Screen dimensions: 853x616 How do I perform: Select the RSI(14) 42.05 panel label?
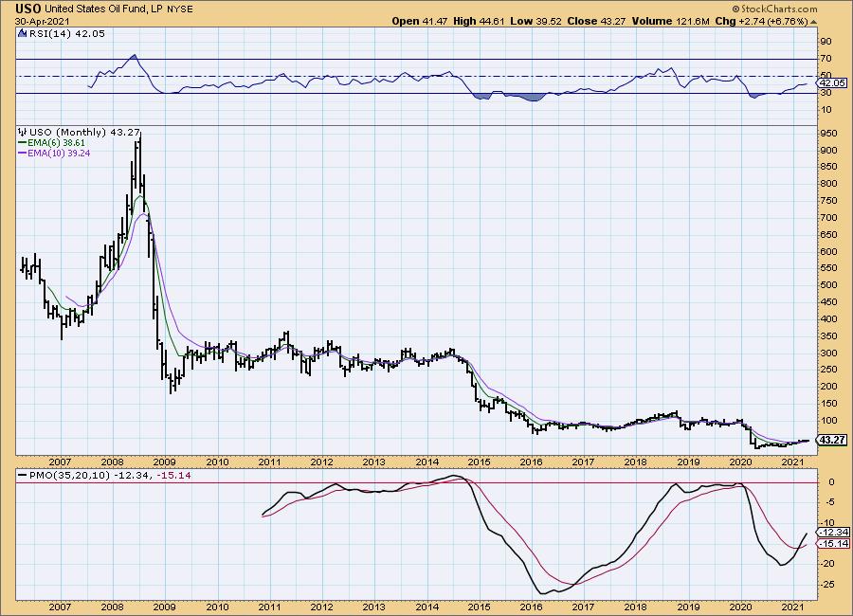coord(66,33)
